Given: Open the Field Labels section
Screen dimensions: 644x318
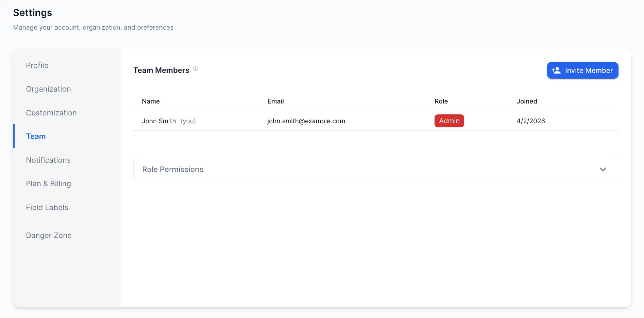Looking at the screenshot, I should click(x=47, y=207).
